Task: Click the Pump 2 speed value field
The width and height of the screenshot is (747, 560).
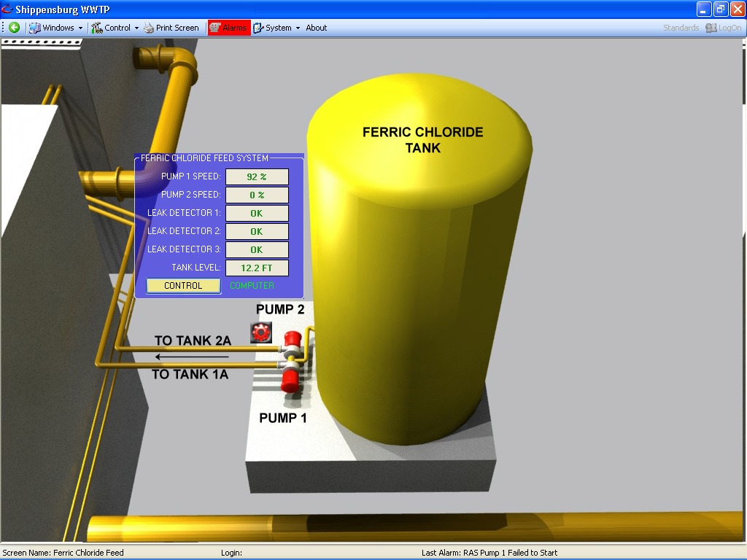Action: pos(257,195)
